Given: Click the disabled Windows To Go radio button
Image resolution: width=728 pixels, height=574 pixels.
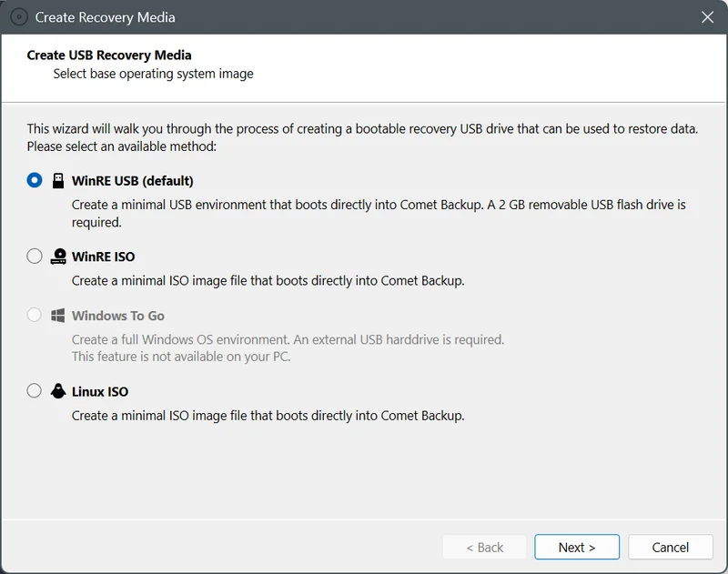Looking at the screenshot, I should pos(35,315).
